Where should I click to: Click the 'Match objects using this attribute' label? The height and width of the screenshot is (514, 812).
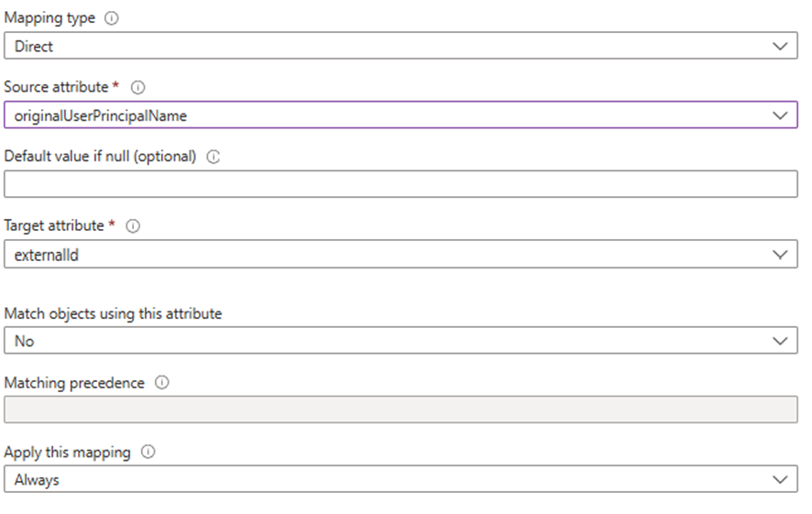tap(113, 313)
